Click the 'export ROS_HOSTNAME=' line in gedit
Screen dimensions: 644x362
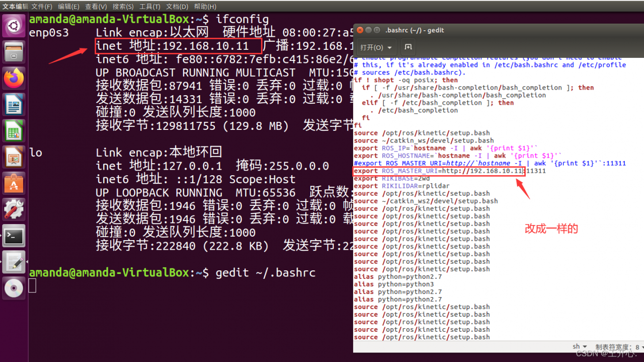[x=458, y=156]
